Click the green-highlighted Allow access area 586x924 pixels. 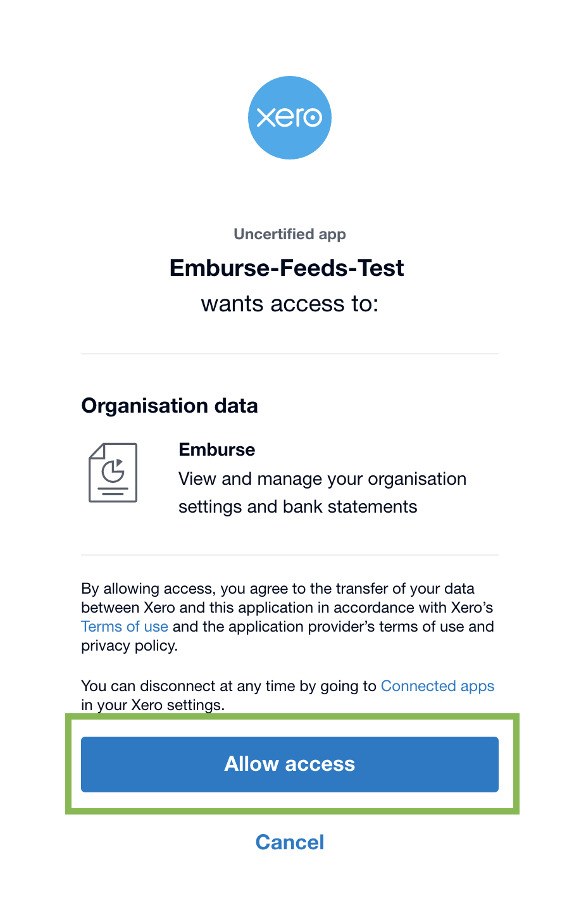tap(290, 764)
